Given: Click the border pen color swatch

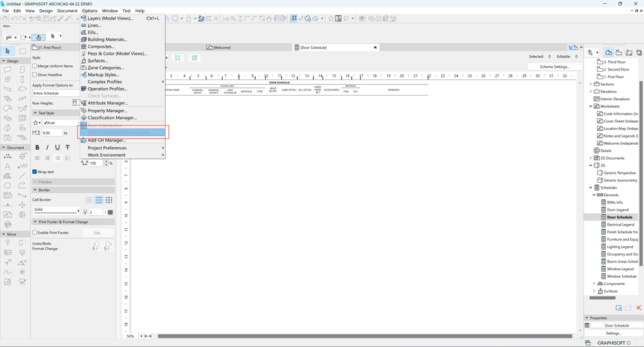Looking at the screenshot, I should pos(110,212).
